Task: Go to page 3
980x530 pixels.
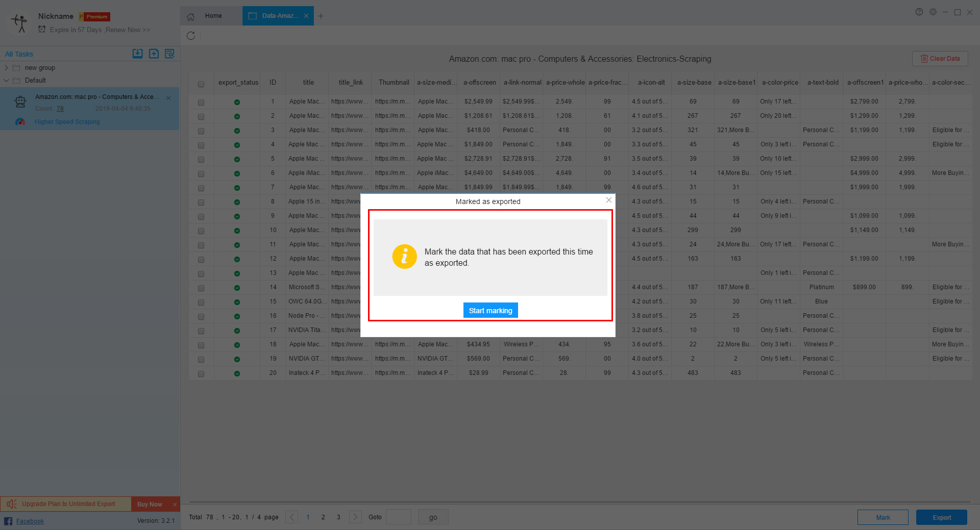Action: [338, 517]
